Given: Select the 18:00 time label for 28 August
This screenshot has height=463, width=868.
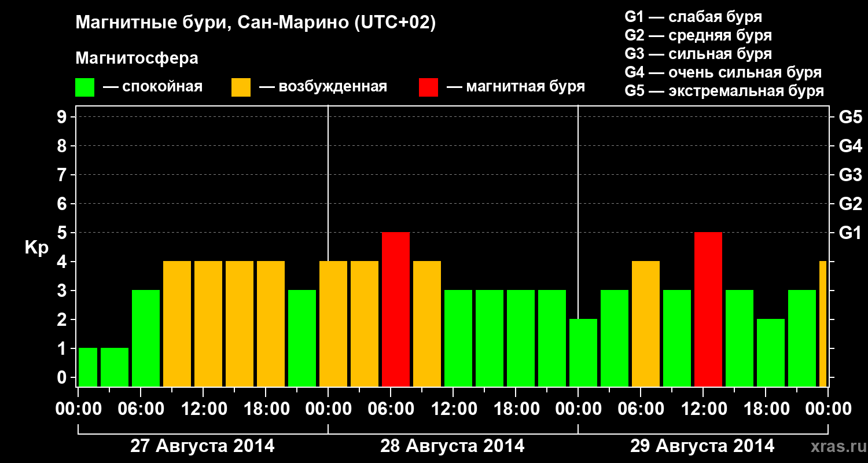Looking at the screenshot, I should (516, 409).
